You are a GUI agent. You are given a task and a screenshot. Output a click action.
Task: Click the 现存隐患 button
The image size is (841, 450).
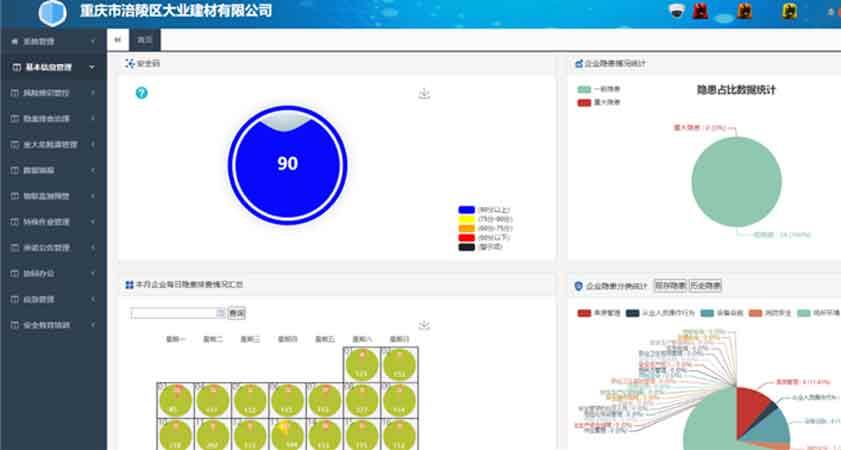point(668,286)
